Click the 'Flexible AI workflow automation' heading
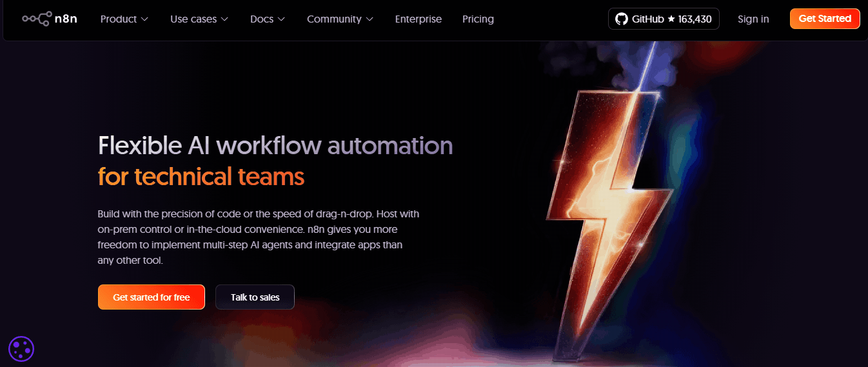Screen dimensions: 868x367 275,146
